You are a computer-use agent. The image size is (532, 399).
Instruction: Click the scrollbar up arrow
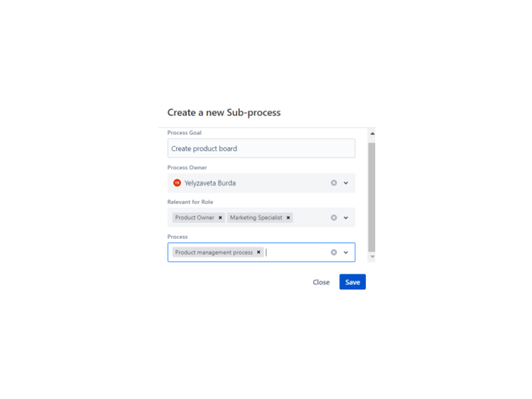click(372, 133)
